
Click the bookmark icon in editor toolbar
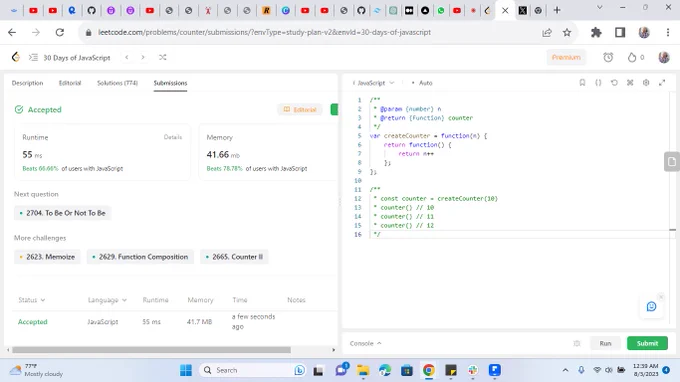tap(582, 82)
